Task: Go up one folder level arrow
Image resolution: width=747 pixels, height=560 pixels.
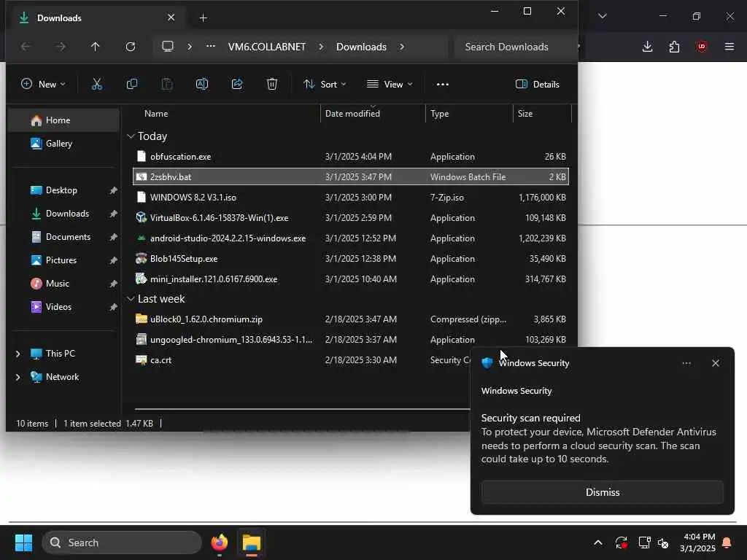Action: coord(96,47)
